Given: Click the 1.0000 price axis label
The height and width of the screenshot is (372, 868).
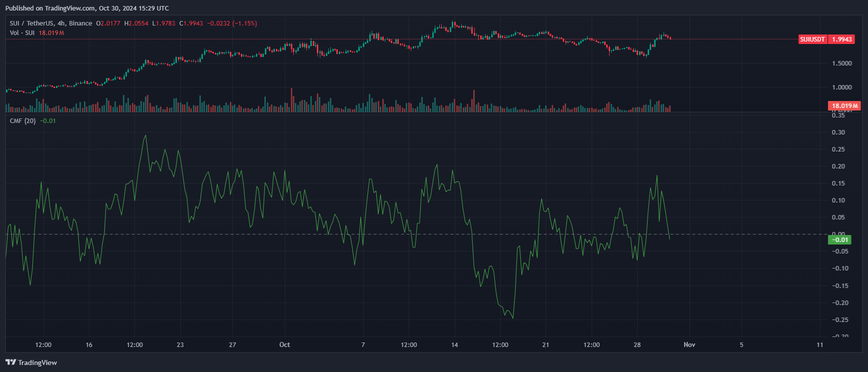Looking at the screenshot, I should [842, 87].
